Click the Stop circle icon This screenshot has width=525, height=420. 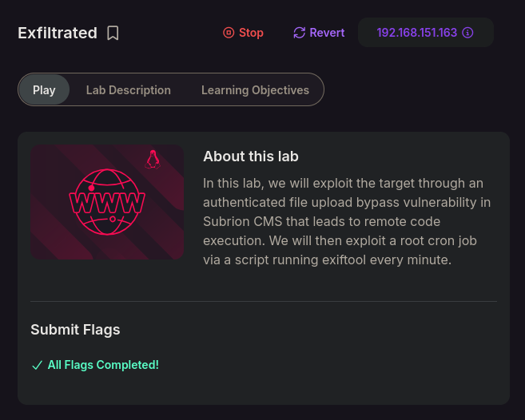(229, 33)
